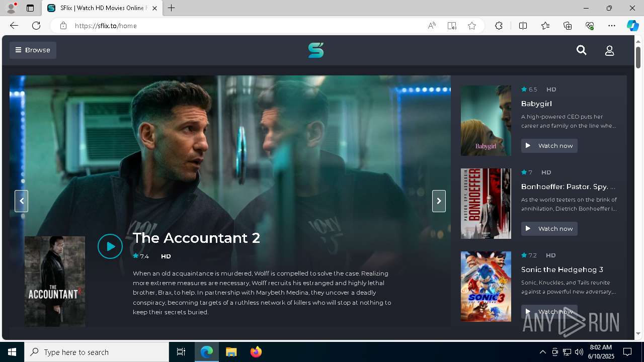Play The Accountant 2 circular button
The height and width of the screenshot is (362, 644).
(110, 246)
